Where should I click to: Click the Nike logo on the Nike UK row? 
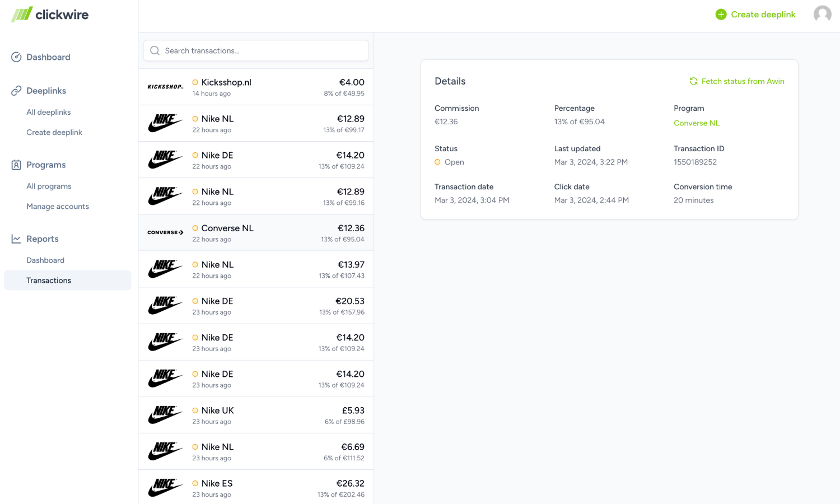[x=165, y=415]
